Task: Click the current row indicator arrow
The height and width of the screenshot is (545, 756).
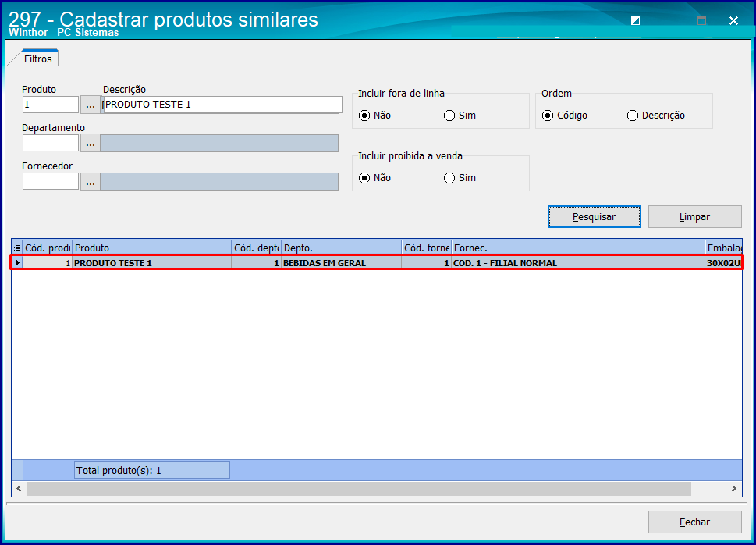Action: coord(17,262)
